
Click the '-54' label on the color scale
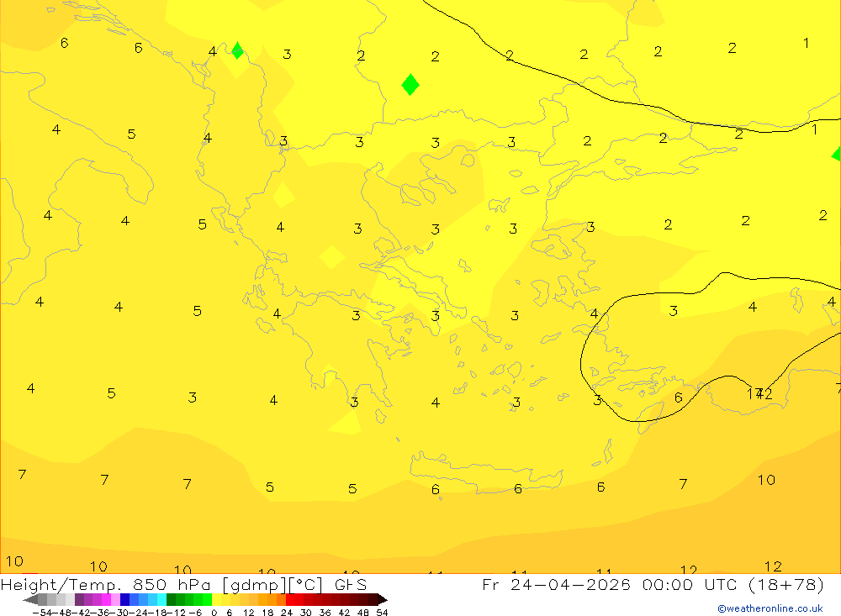[42, 613]
